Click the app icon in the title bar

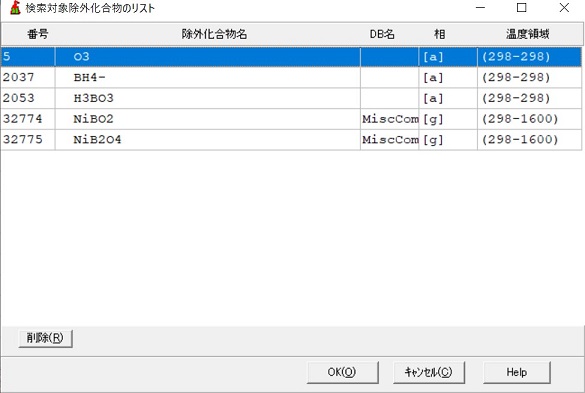15,7
